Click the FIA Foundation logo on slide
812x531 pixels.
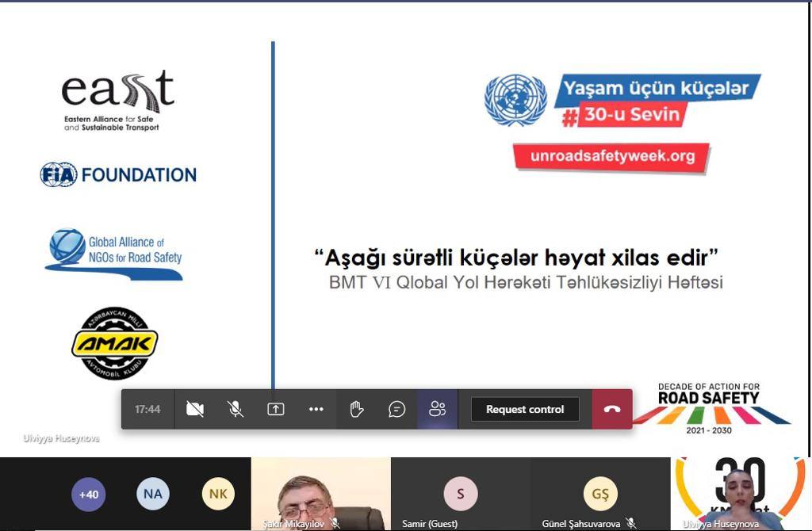[118, 175]
